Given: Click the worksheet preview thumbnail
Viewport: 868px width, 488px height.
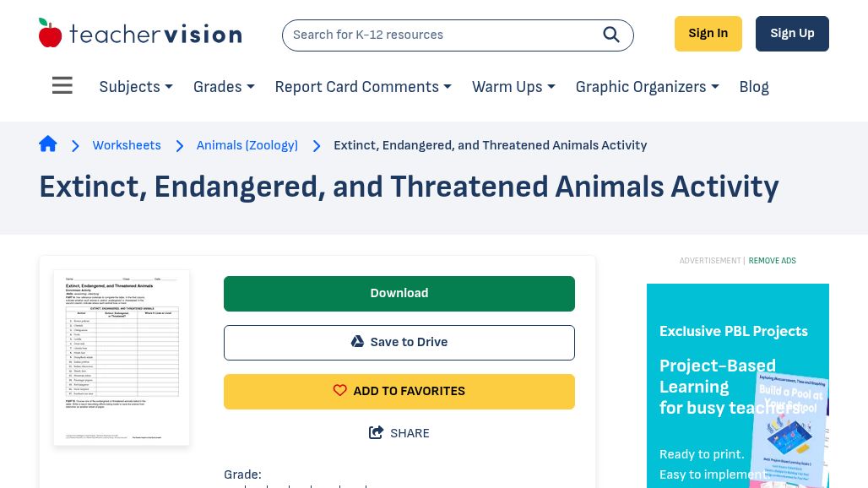Looking at the screenshot, I should coord(122,357).
